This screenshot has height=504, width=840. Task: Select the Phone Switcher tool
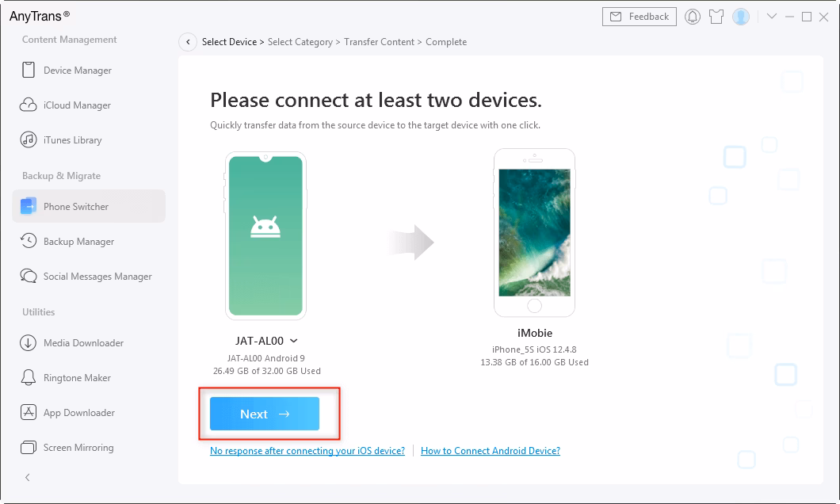(74, 206)
